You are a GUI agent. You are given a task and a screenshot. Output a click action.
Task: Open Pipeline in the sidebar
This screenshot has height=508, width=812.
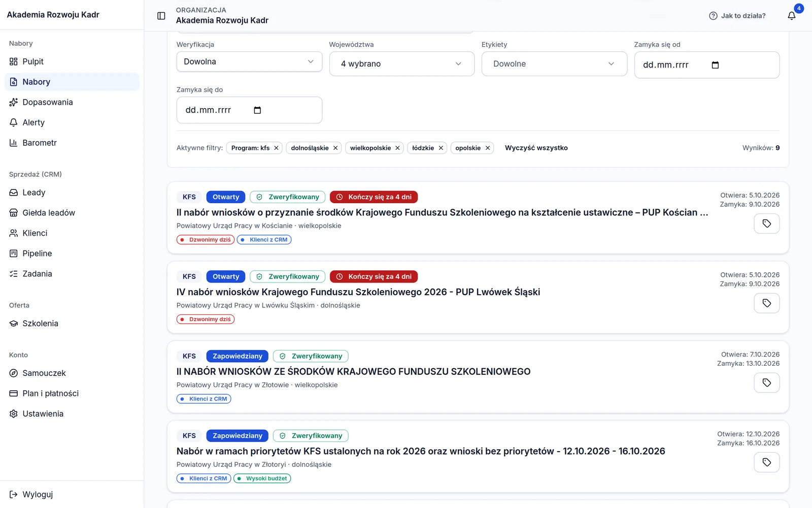[x=72, y=253]
